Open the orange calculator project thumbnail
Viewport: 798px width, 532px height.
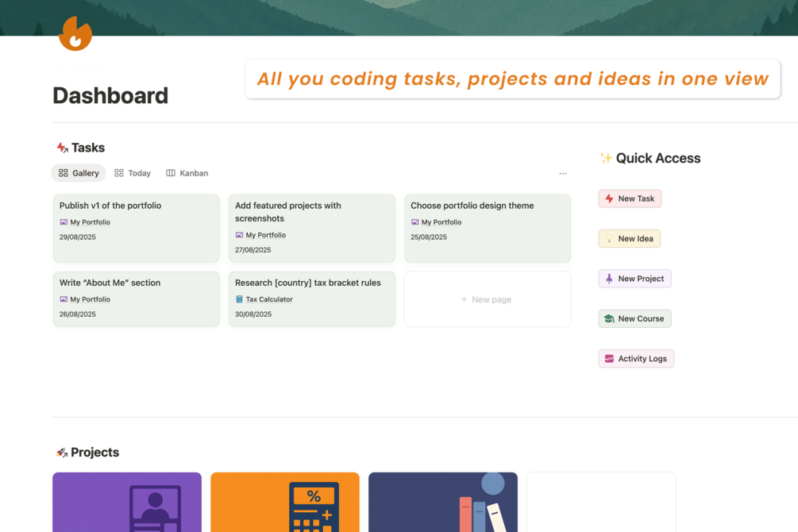(x=285, y=502)
